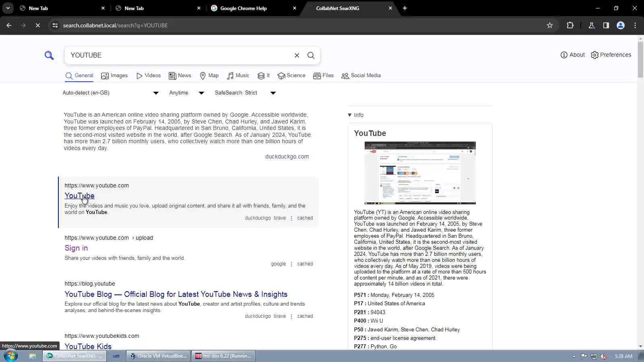The image size is (644, 362).
Task: Open cached version of YouTube Blog result
Action: (305, 316)
